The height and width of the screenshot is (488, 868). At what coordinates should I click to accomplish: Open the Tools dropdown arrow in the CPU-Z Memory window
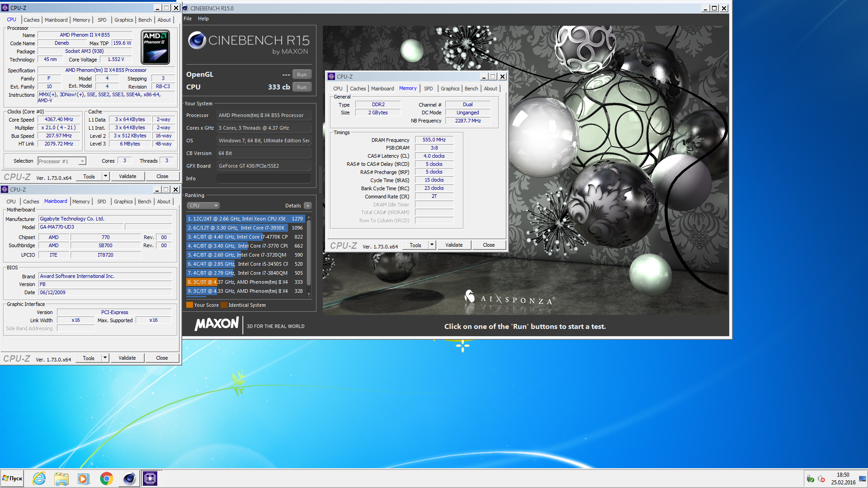432,245
